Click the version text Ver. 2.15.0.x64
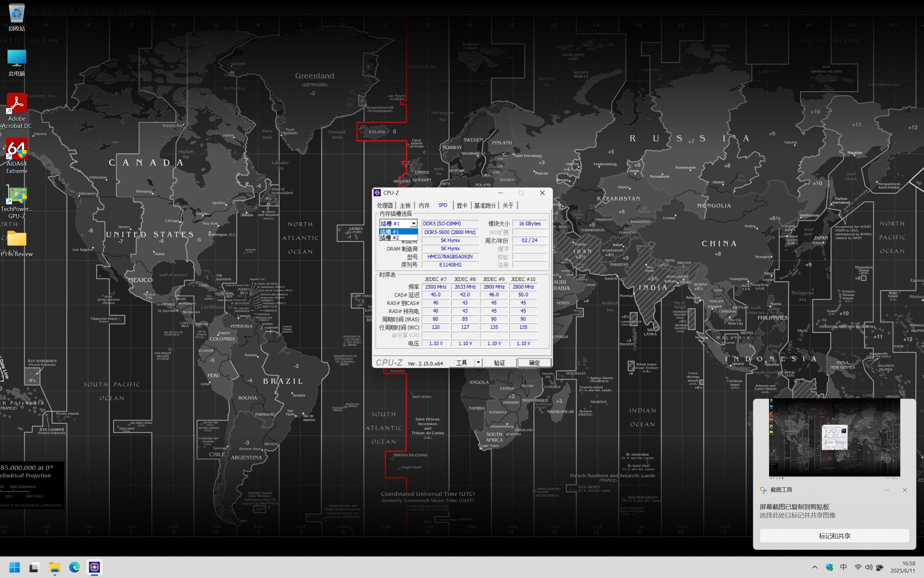 tap(425, 364)
